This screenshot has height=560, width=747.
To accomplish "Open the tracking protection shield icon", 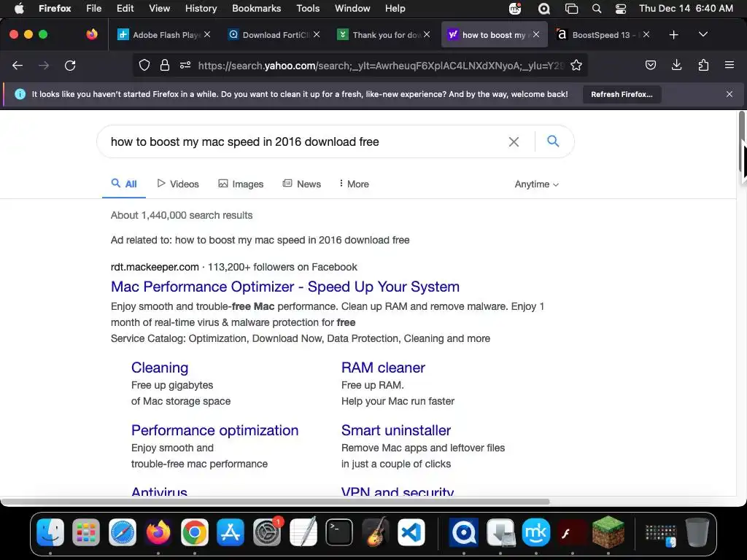I will click(x=144, y=65).
